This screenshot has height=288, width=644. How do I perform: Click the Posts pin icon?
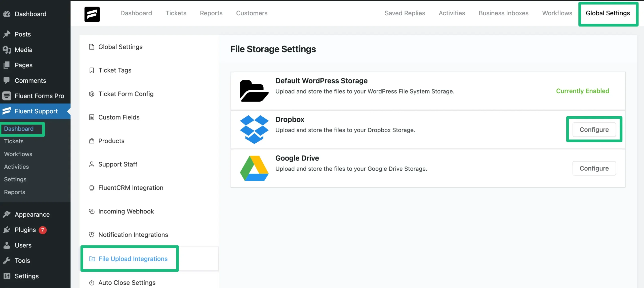coord(7,34)
